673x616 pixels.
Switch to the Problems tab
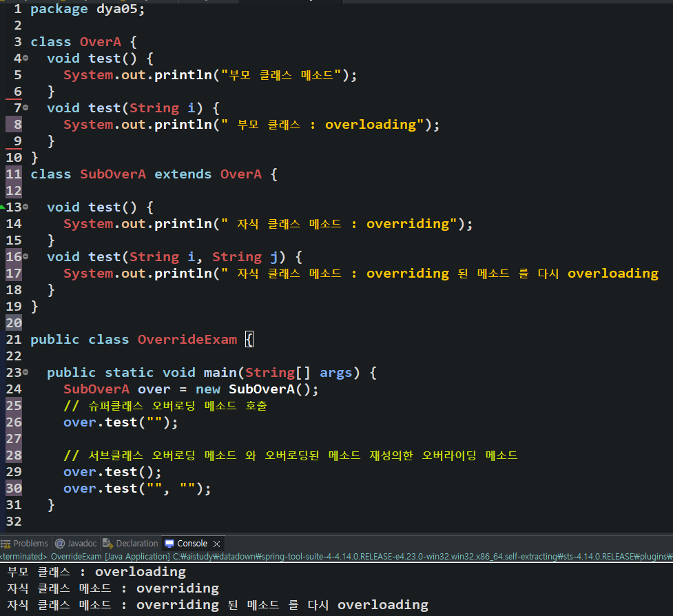pos(25,544)
